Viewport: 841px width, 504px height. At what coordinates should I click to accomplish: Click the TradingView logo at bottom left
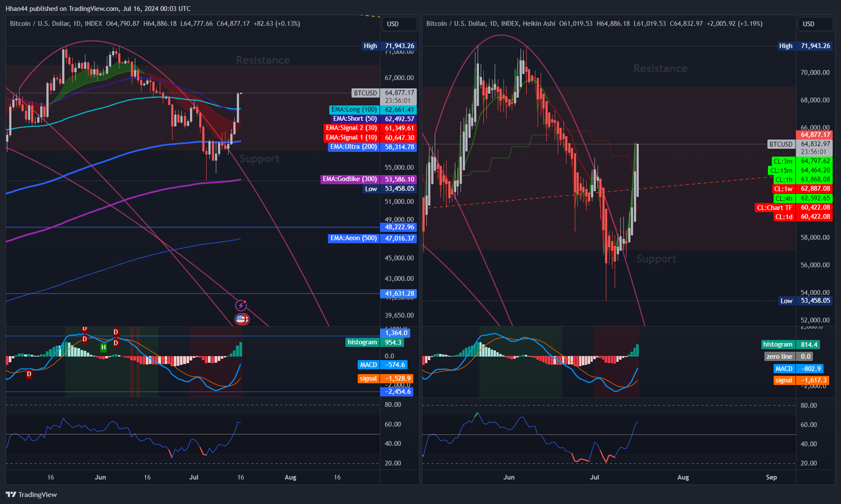31,494
